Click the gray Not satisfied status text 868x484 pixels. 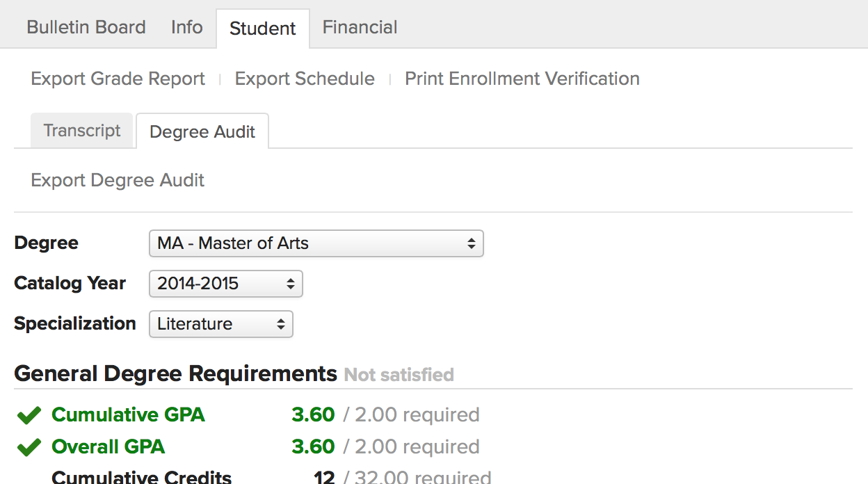[399, 375]
